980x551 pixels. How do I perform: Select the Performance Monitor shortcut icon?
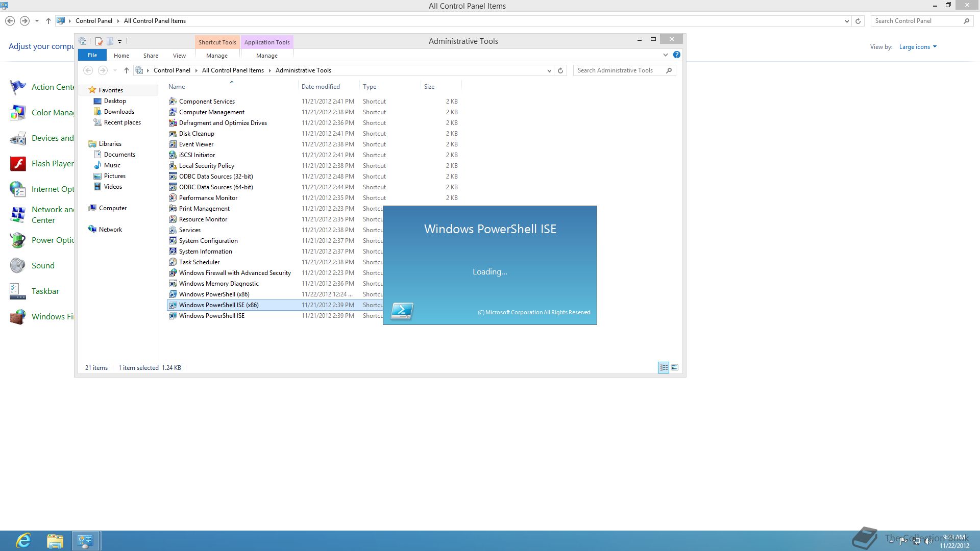[173, 198]
